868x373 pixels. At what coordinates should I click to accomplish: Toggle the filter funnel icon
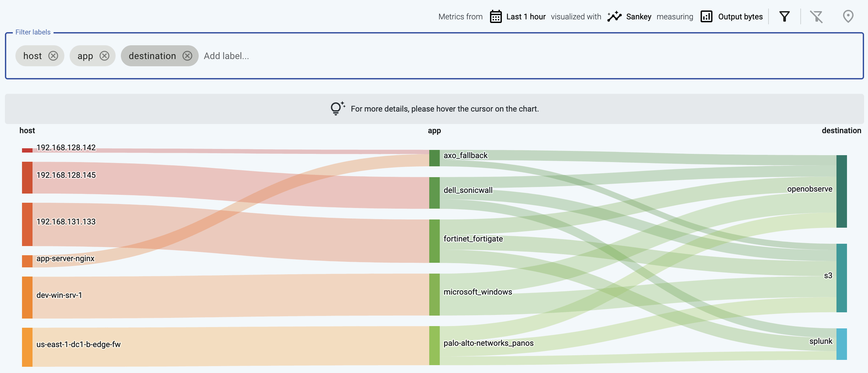click(784, 16)
